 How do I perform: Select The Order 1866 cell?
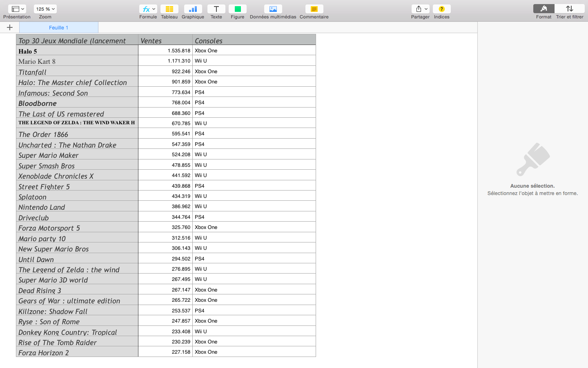77,133
